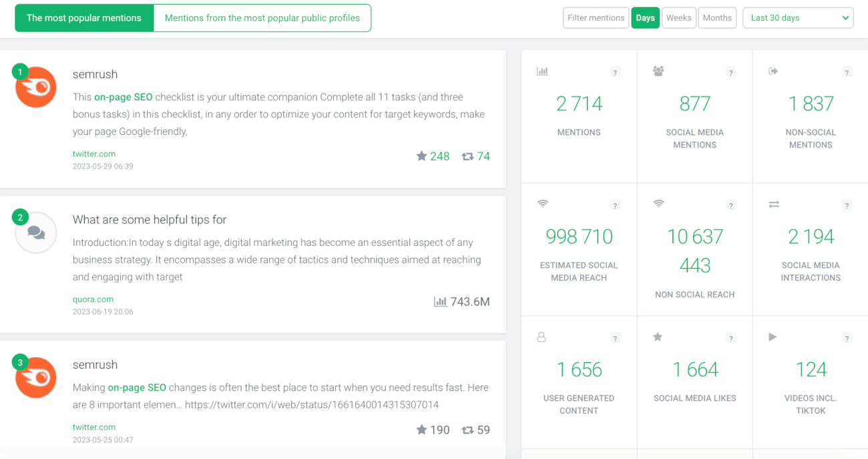The width and height of the screenshot is (868, 459).
Task: Switch to the Months view
Action: coord(717,17)
